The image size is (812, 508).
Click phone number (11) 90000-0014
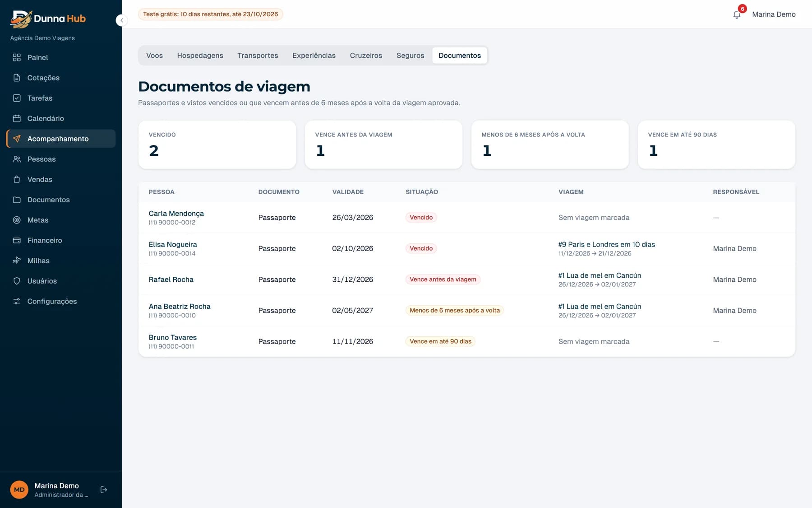[x=172, y=253]
